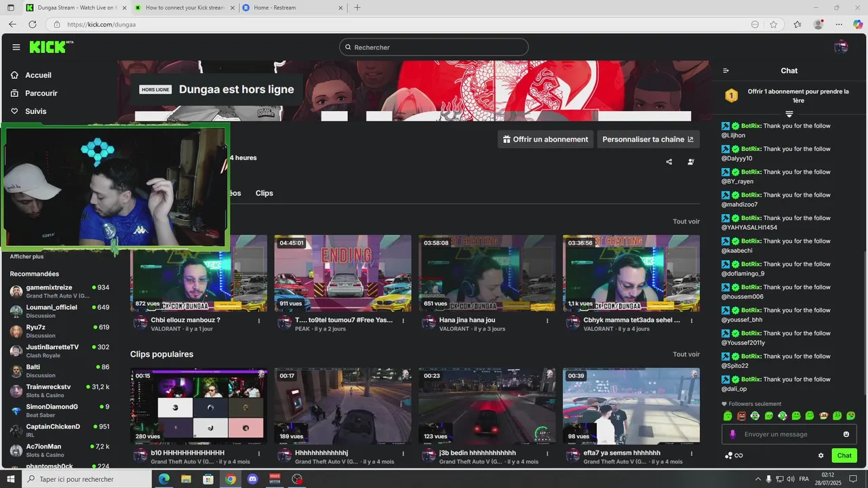Open OBS Studio from the taskbar

(297, 479)
